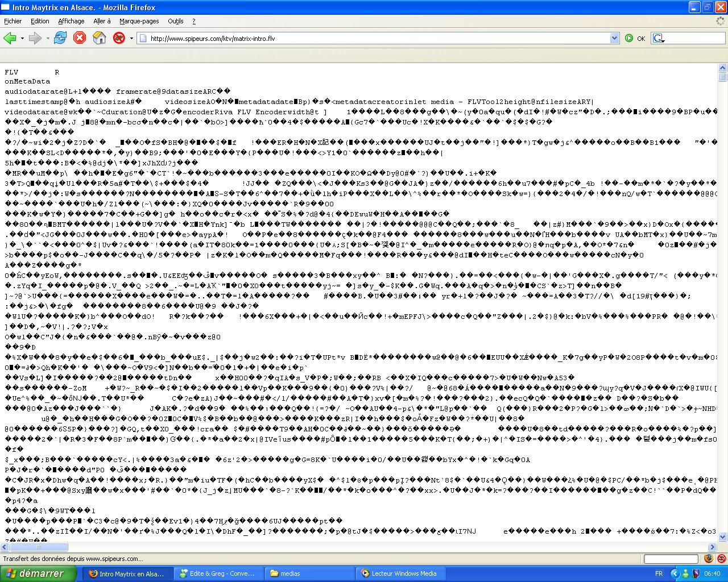728x582 pixels.
Task: Click the vertical scrollbar thumb
Action: point(723,77)
